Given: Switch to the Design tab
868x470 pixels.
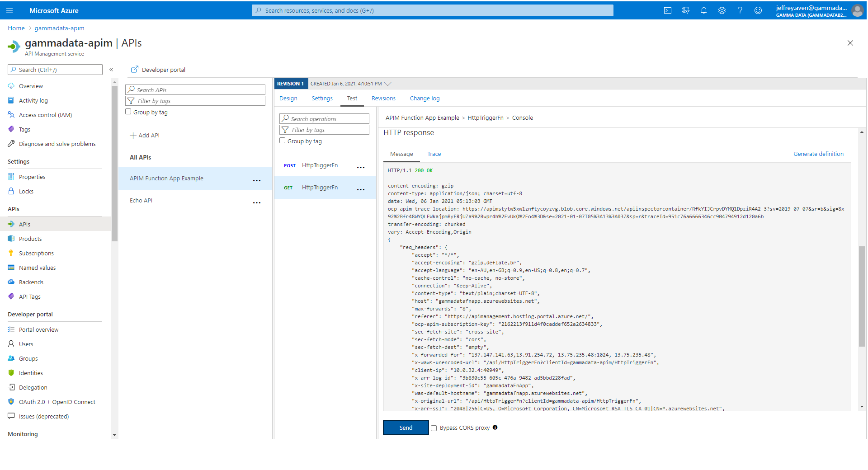Looking at the screenshot, I should pyautogui.click(x=288, y=98).
